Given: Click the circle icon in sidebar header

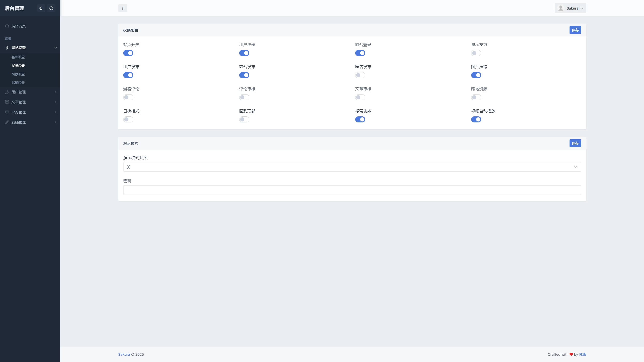Looking at the screenshot, I should click(51, 8).
